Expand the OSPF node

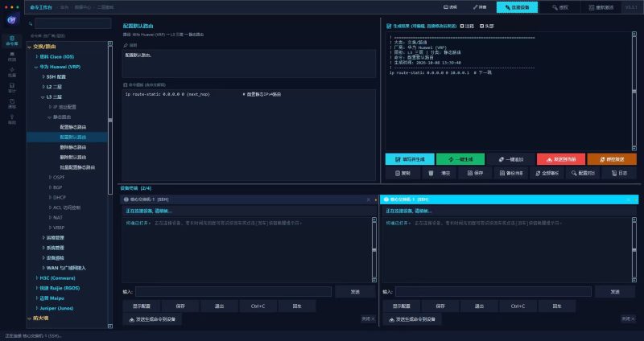pyautogui.click(x=50, y=177)
